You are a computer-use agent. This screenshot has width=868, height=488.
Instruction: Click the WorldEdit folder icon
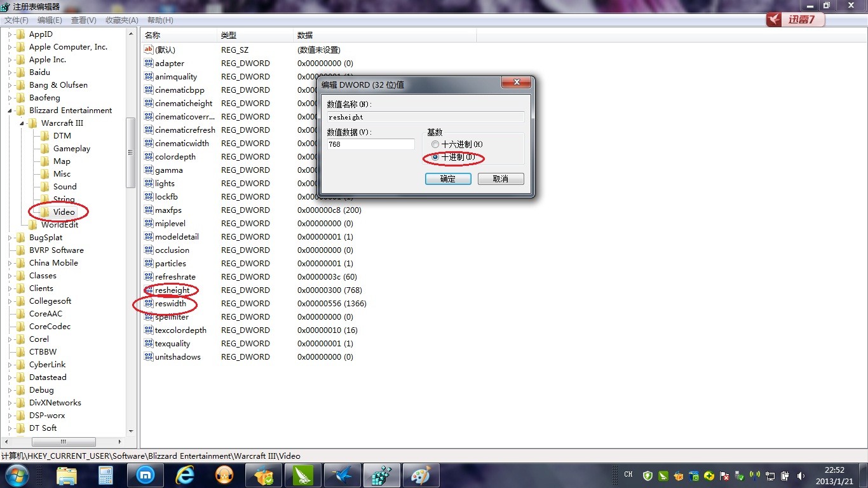click(x=32, y=224)
